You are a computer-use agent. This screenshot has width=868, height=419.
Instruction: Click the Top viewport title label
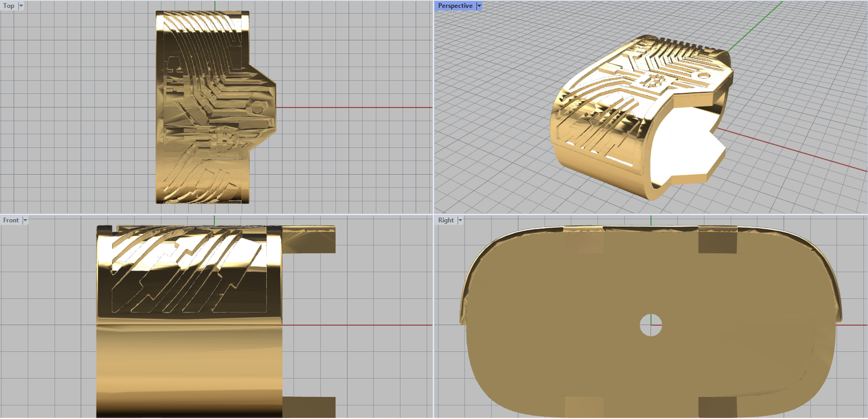[x=9, y=6]
